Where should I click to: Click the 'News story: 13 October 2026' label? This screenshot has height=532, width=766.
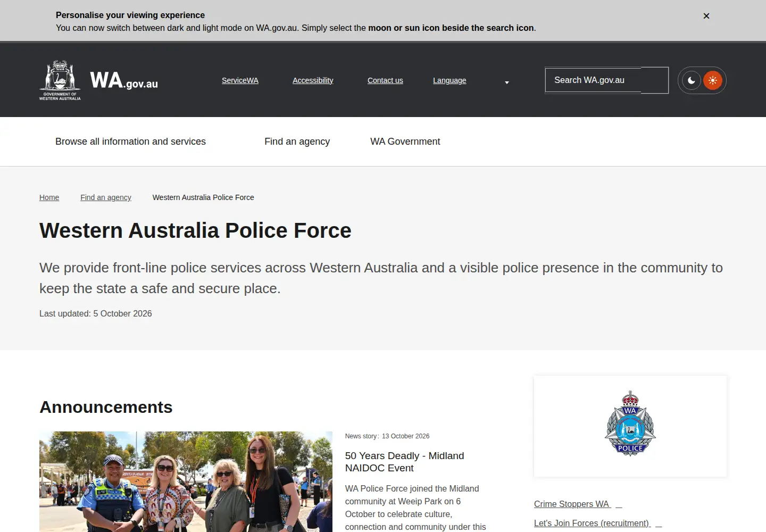[x=387, y=436]
